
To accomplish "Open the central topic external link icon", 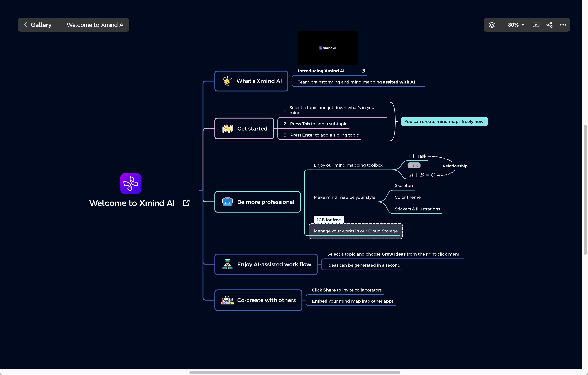I will (186, 203).
